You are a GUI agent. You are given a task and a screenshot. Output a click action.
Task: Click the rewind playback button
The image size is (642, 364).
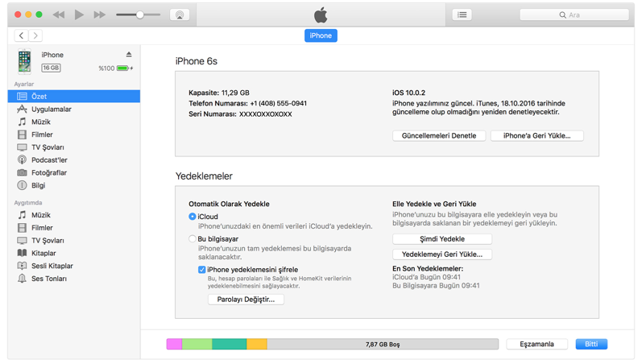tap(59, 14)
